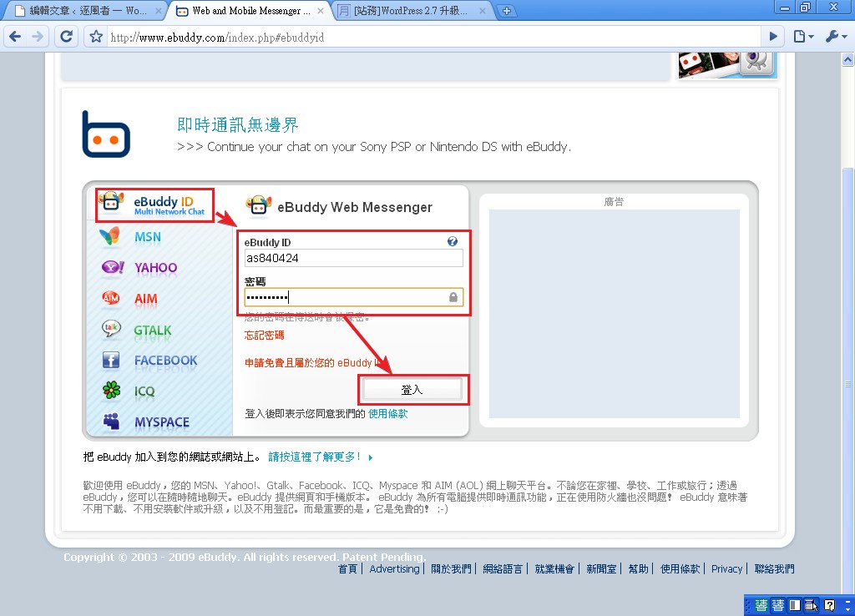Click the go arrow beside address bar
Image resolution: width=855 pixels, height=616 pixels.
click(773, 37)
